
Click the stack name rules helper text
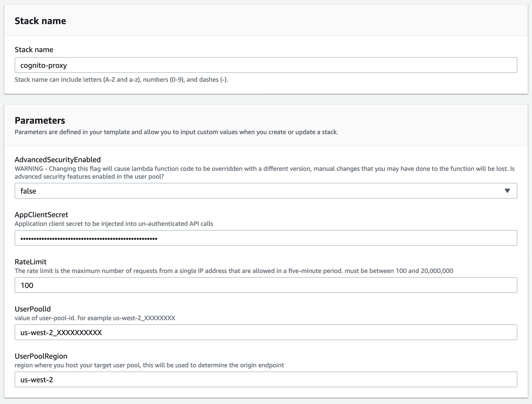pos(121,79)
